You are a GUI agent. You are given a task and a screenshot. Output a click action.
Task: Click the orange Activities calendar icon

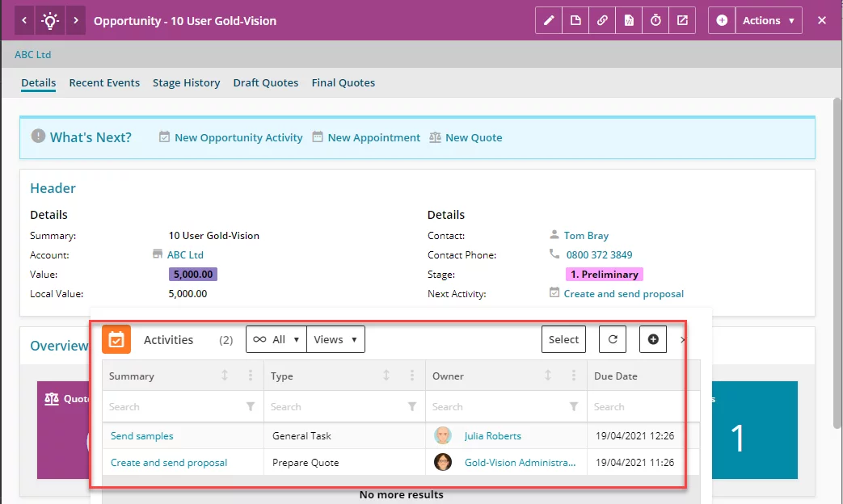click(116, 339)
